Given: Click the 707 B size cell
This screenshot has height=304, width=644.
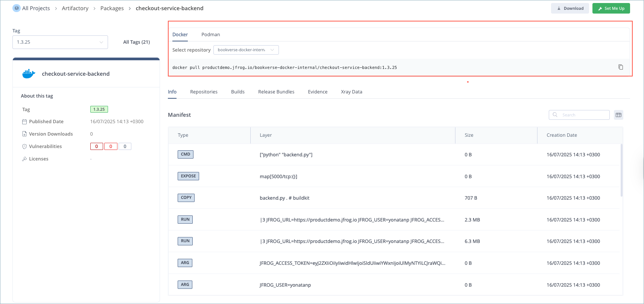Looking at the screenshot, I should 471,198.
